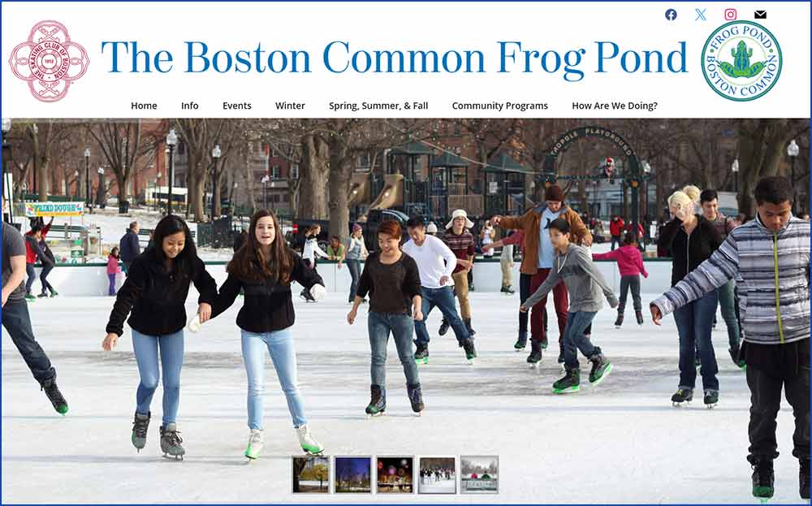
Task: Open the Instagram icon link
Action: click(x=730, y=15)
